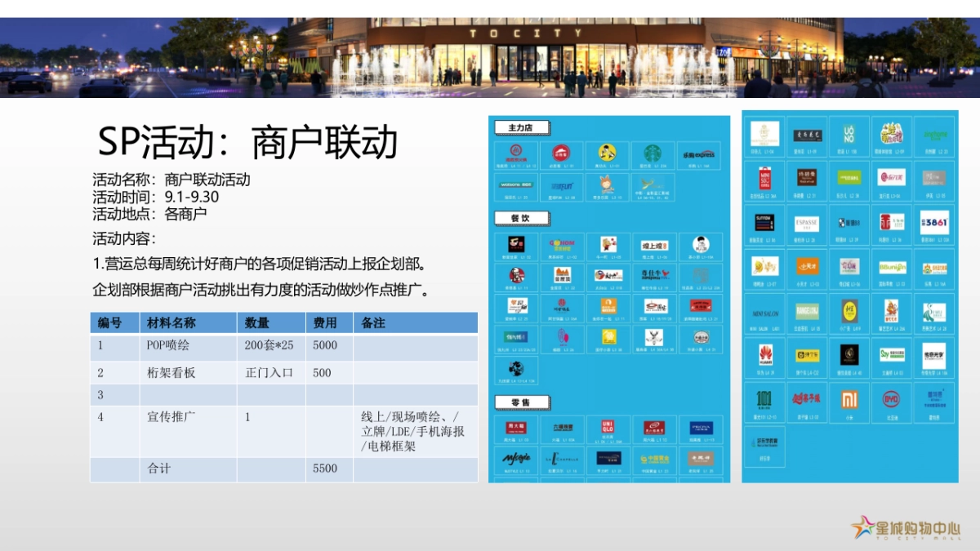Click the BYD 比亚迪 logo

click(889, 399)
